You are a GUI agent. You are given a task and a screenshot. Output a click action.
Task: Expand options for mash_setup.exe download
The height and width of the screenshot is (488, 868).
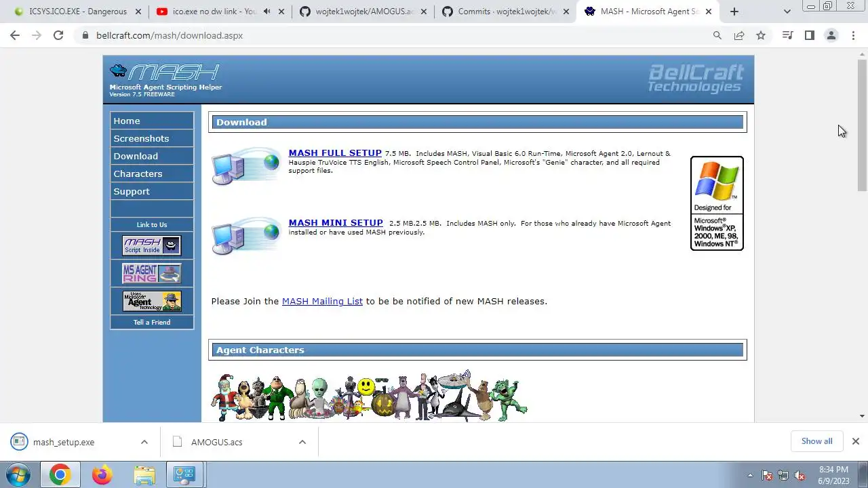144,442
